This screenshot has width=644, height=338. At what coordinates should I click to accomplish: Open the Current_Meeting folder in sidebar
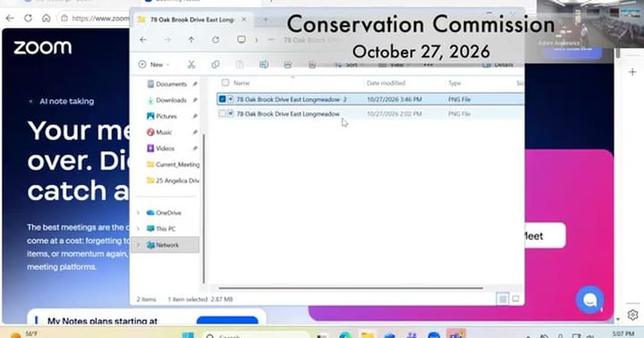coord(174,165)
